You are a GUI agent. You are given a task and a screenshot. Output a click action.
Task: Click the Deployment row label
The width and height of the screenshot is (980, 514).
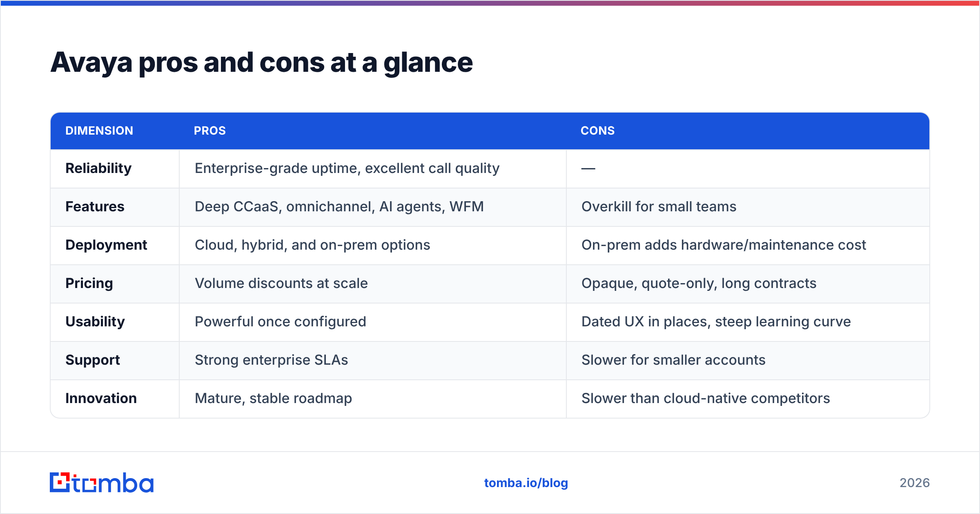pos(106,245)
